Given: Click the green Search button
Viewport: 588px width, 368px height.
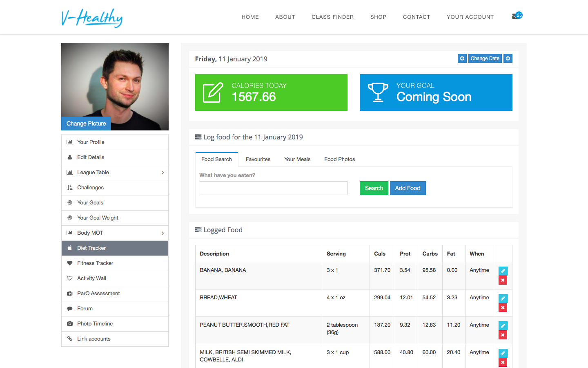Looking at the screenshot, I should click(374, 188).
